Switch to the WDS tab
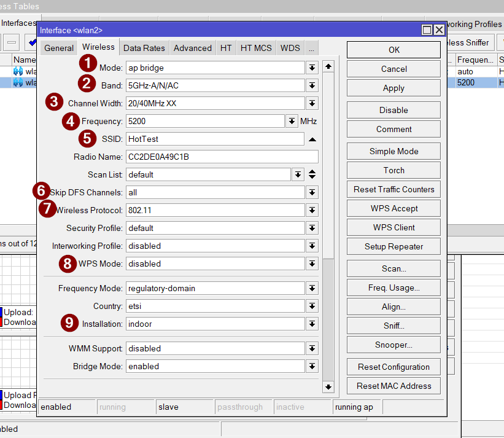This screenshot has width=504, height=438. coord(290,49)
